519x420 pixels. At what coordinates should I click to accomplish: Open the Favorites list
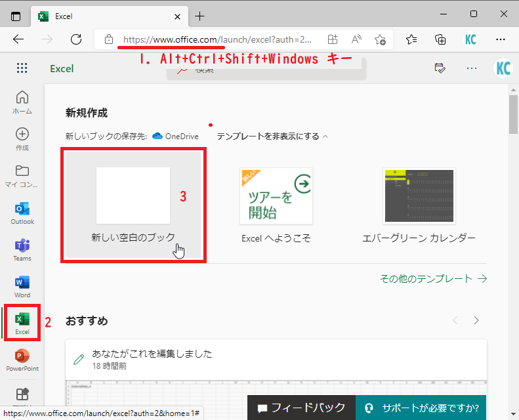coord(411,39)
